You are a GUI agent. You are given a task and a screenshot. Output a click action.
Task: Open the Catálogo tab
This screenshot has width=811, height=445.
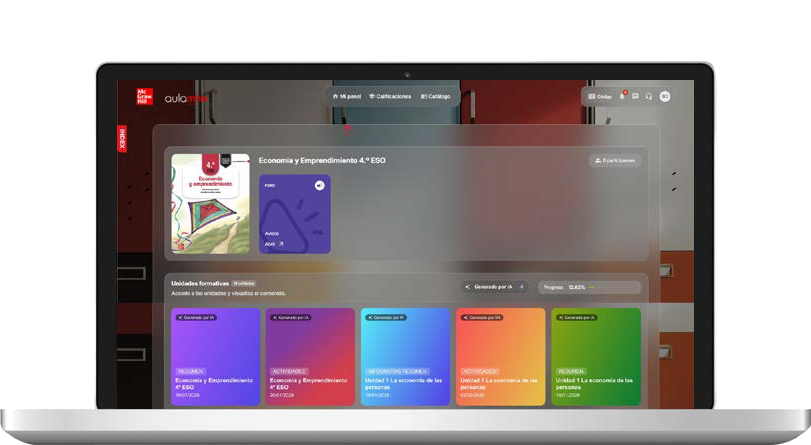point(435,96)
